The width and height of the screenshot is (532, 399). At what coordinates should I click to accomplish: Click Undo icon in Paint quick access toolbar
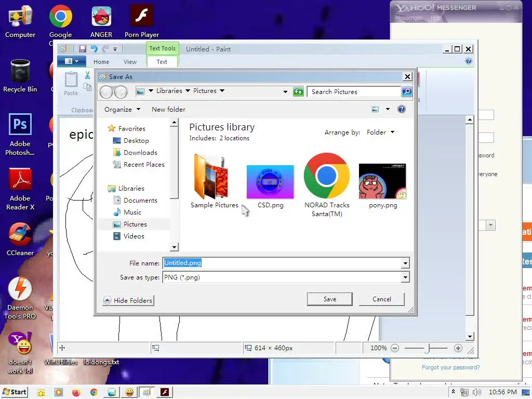tap(94, 49)
